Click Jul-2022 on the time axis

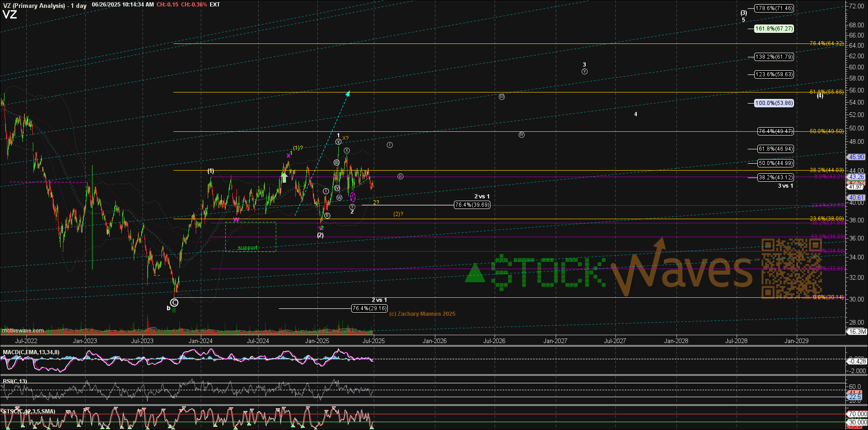26,341
